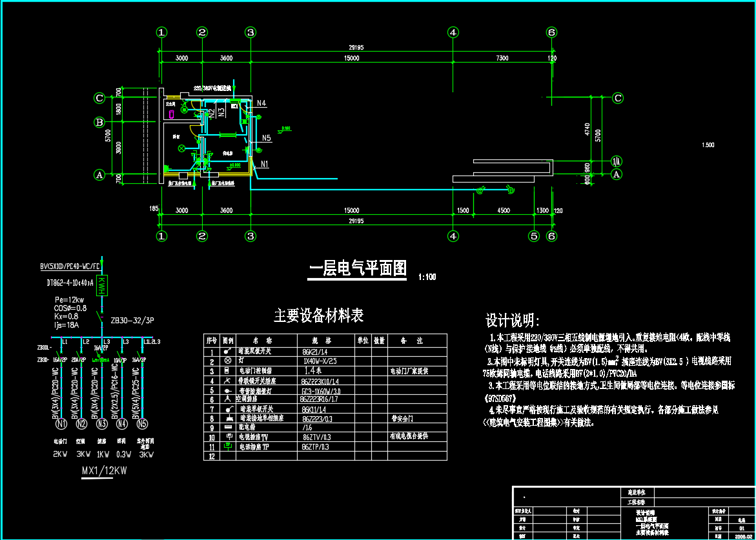Select the text Ijs=18A
This screenshot has height=540, width=756.
tap(66, 325)
